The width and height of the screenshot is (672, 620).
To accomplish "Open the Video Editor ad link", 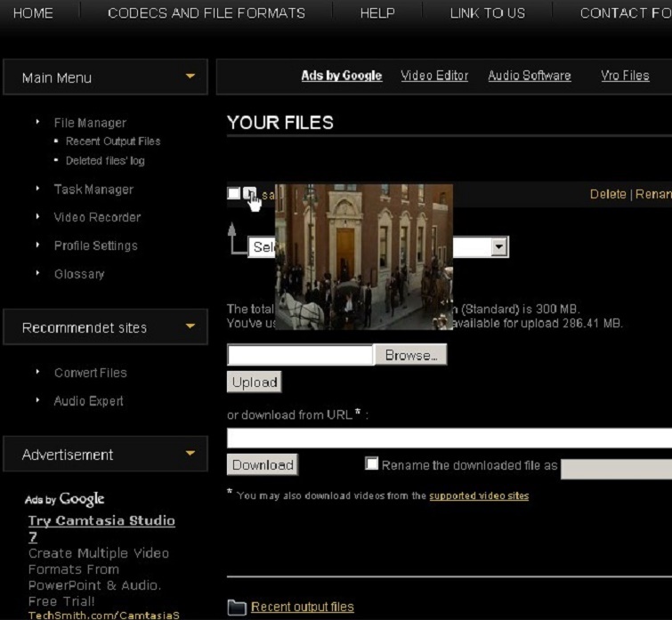I will tap(434, 76).
